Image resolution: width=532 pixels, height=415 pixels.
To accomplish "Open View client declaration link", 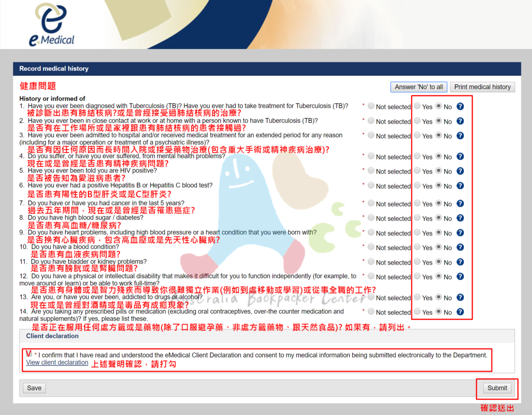I will tap(57, 362).
